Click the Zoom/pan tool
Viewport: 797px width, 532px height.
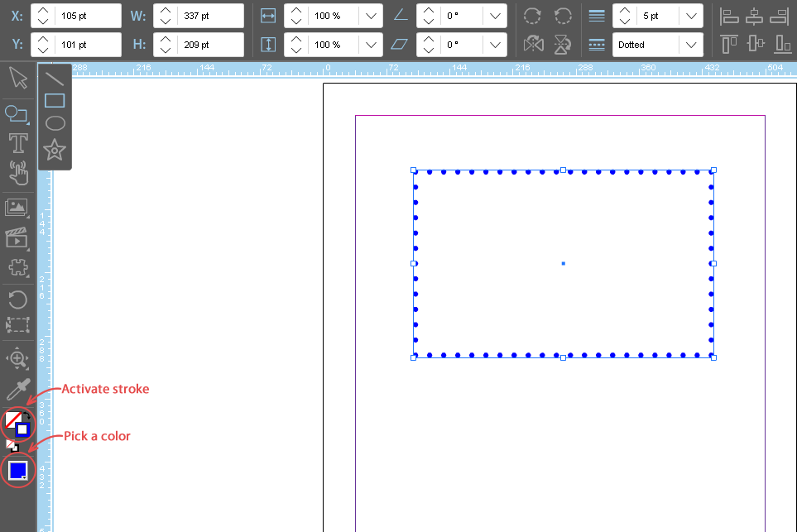coord(17,358)
